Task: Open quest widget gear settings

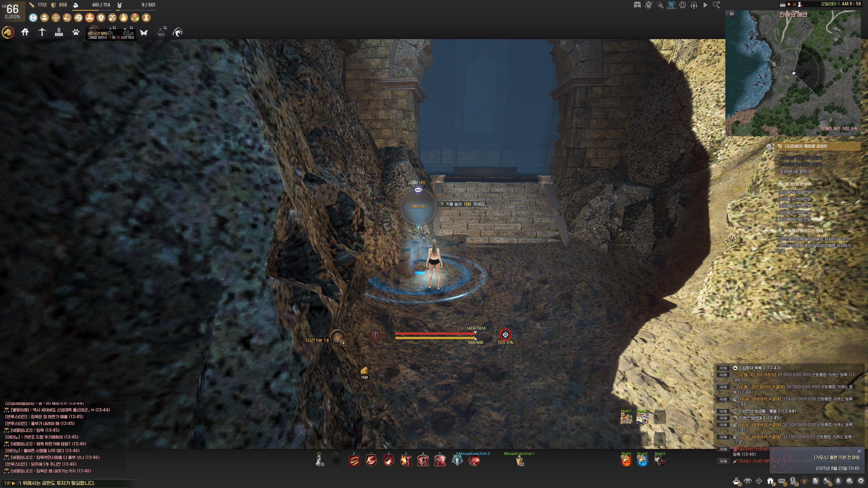Action: click(769, 146)
